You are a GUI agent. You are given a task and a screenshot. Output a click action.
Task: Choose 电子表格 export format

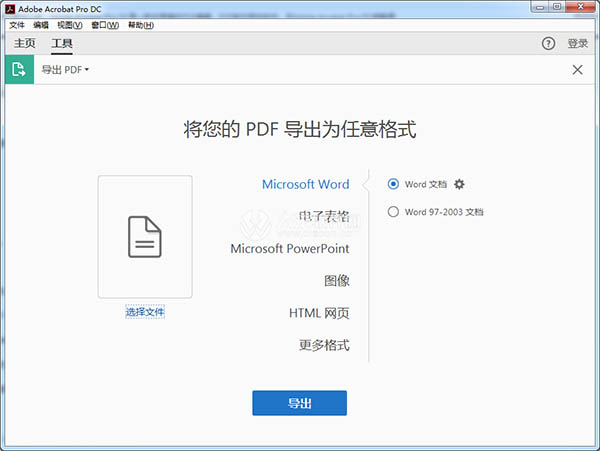pos(324,217)
